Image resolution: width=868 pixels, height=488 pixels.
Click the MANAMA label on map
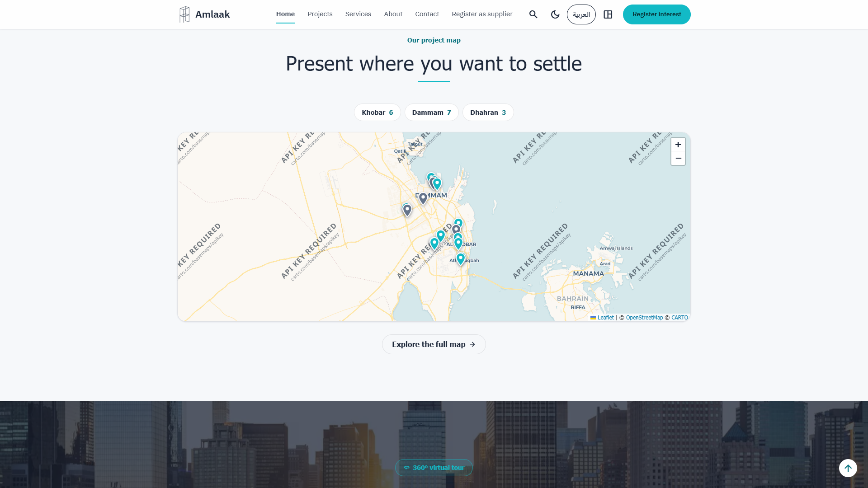click(588, 273)
